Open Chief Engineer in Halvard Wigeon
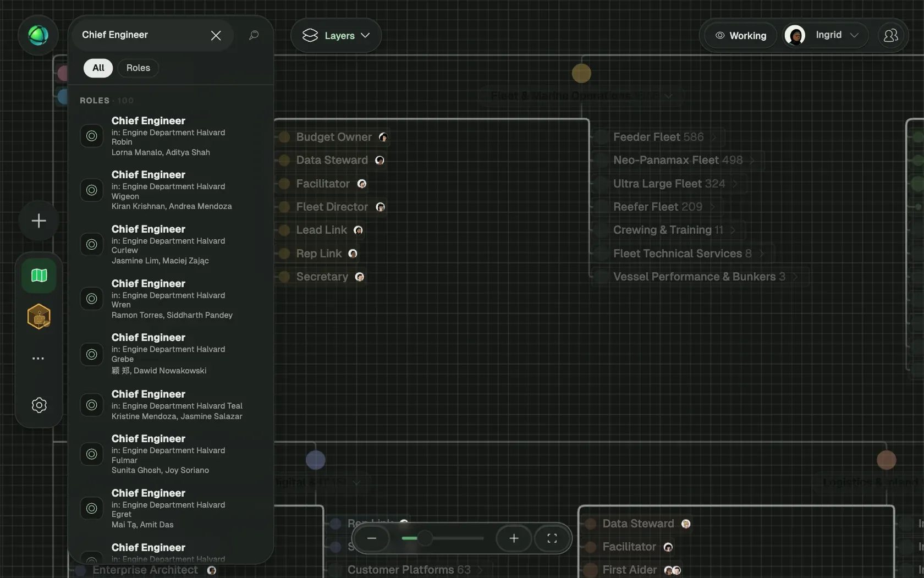 170,190
